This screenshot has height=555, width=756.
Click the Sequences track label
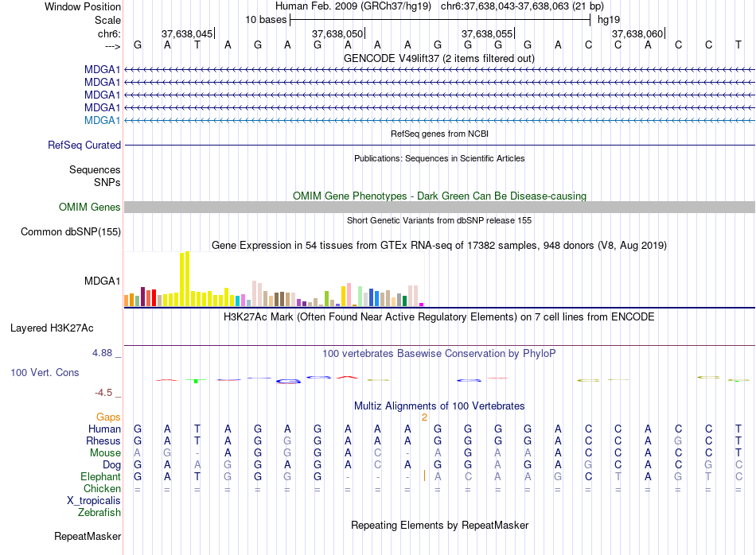[95, 169]
